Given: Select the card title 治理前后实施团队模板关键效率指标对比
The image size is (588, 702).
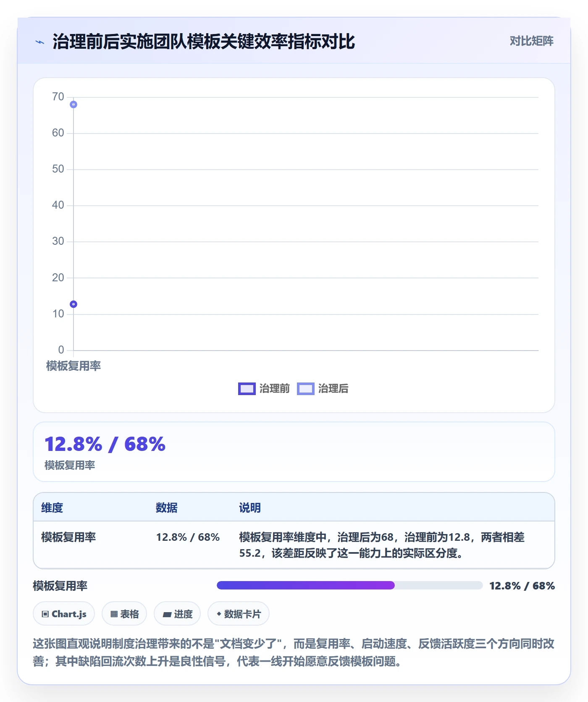Looking at the screenshot, I should [x=204, y=42].
